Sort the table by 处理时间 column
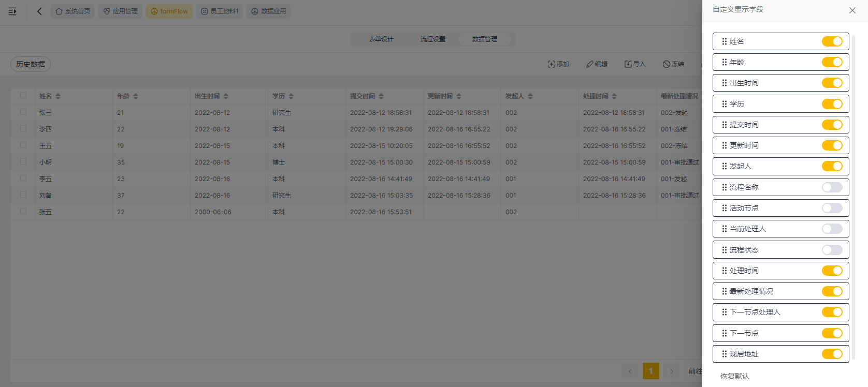Image resolution: width=868 pixels, height=387 pixels. (614, 96)
